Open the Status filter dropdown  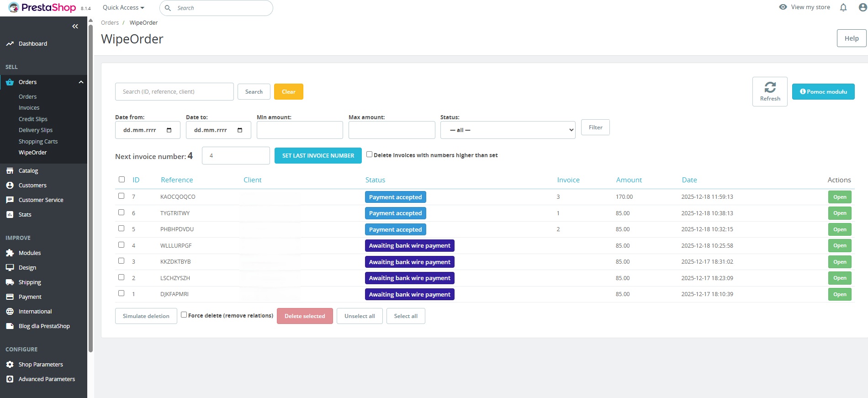click(507, 130)
